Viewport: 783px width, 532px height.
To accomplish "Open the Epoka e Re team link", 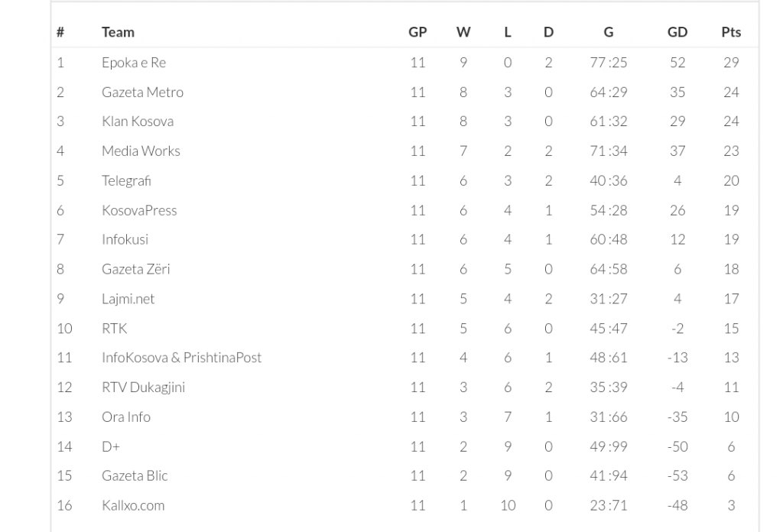I will 133,63.
